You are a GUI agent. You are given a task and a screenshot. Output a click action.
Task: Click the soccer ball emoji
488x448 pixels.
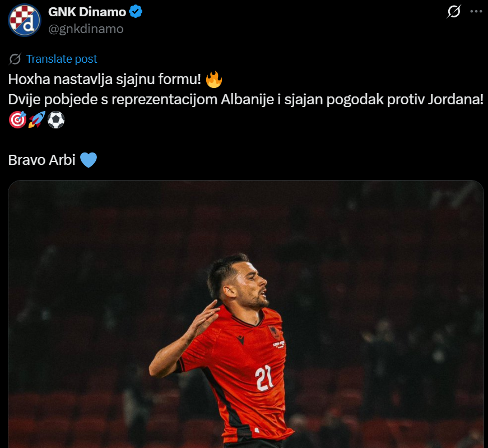pyautogui.click(x=56, y=120)
